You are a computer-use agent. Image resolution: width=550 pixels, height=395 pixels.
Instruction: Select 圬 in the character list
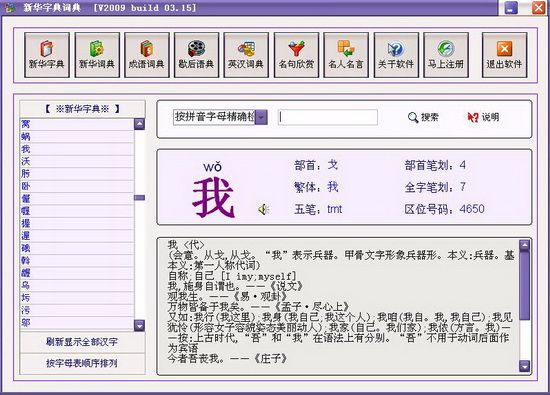click(77, 298)
